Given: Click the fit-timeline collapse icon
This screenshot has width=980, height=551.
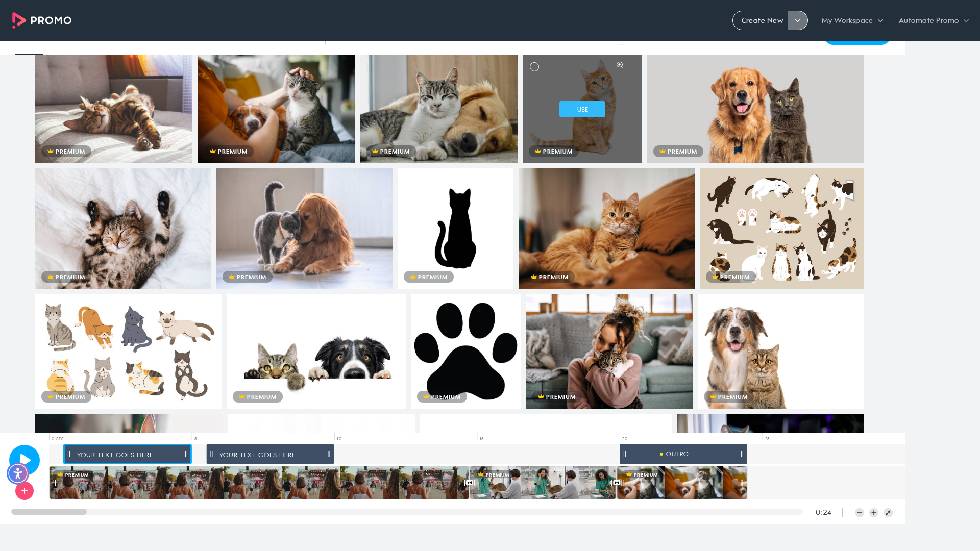Looking at the screenshot, I should (x=888, y=513).
